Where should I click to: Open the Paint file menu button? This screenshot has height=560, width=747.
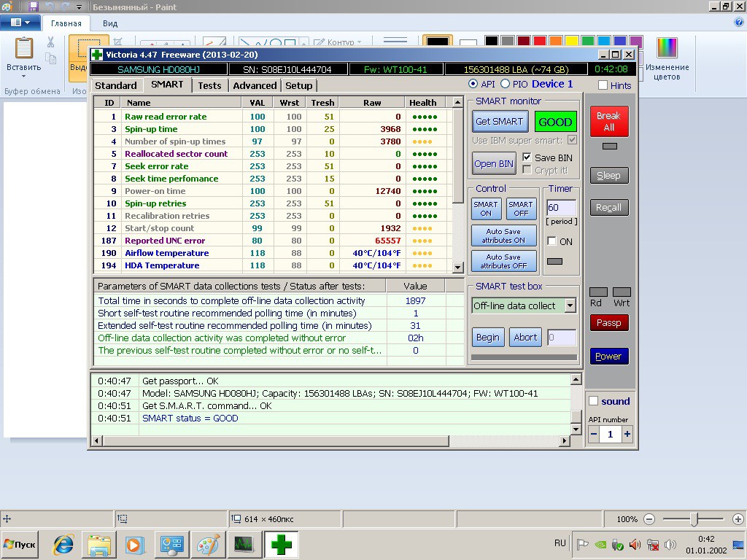pos(20,23)
